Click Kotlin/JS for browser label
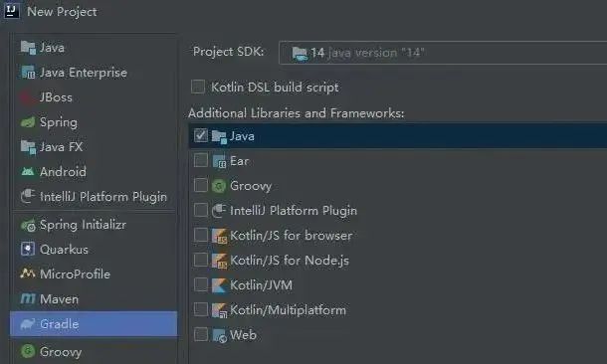 292,235
